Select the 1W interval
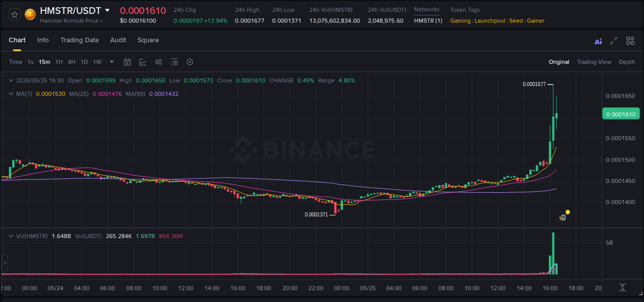The image size is (644, 302). click(x=97, y=62)
